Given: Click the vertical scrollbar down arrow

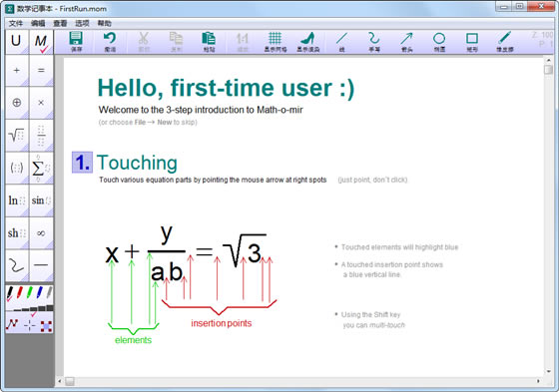Looking at the screenshot, I should point(548,371).
